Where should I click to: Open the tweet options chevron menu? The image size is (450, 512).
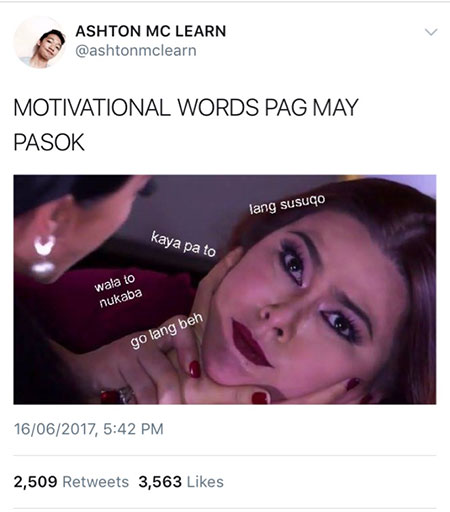tap(431, 32)
